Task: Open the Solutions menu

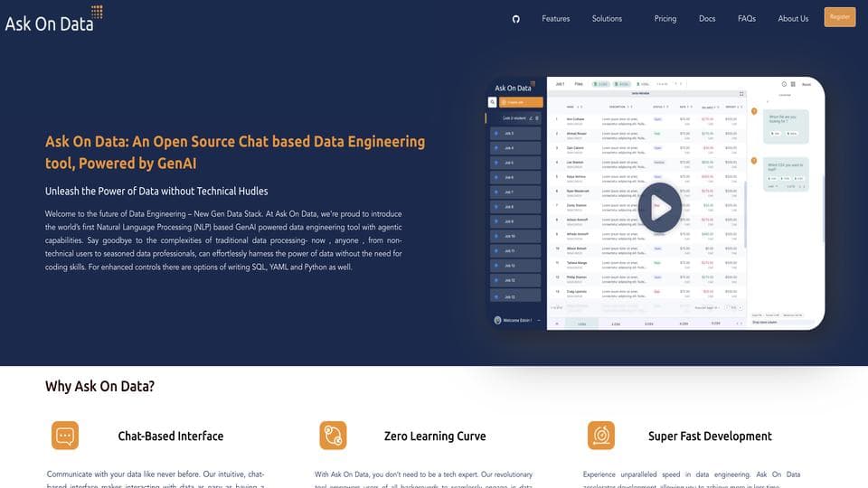Action: (607, 19)
